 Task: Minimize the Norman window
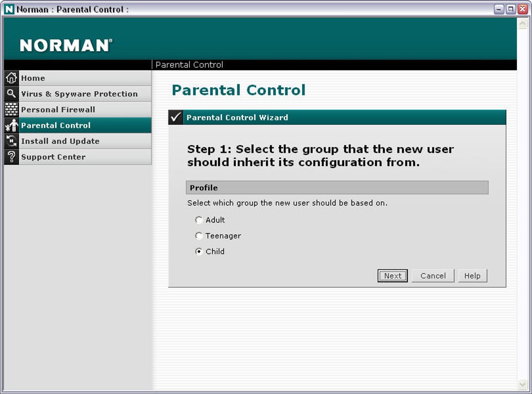pos(499,9)
